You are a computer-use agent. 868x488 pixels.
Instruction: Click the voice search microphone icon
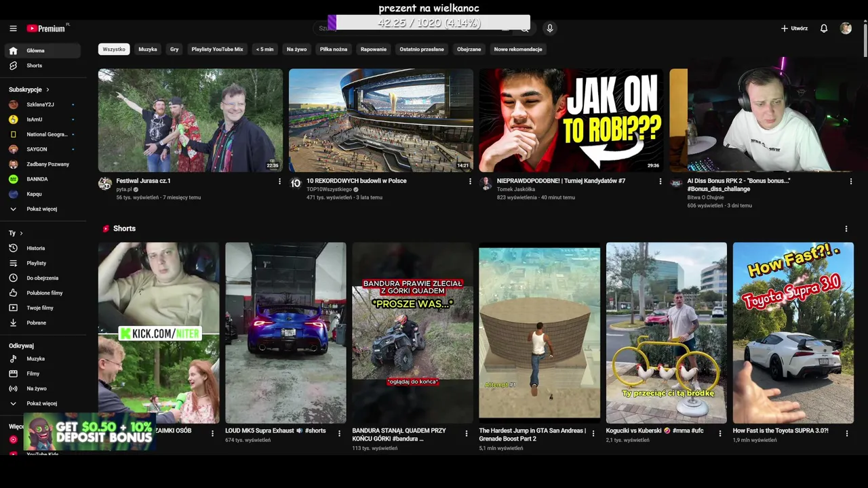tap(550, 28)
